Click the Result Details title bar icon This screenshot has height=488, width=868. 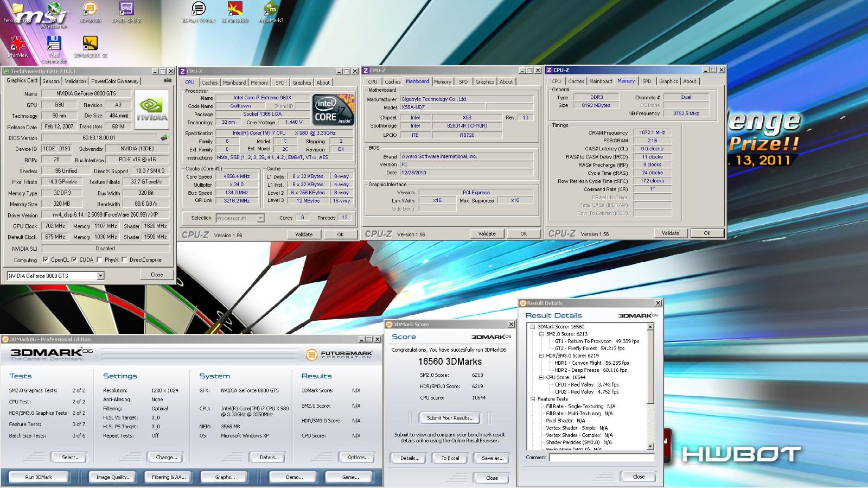[x=523, y=303]
